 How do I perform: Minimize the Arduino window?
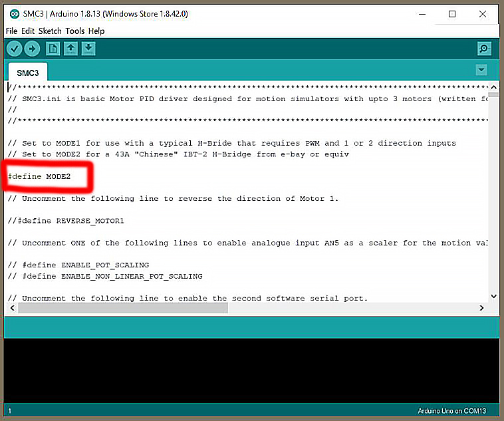pos(422,14)
